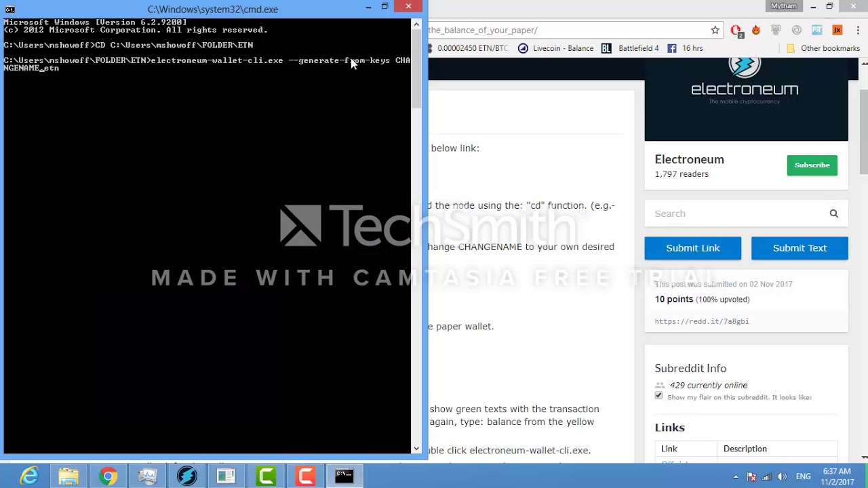Open the Electroneum wallet taskbar icon

pyautogui.click(x=186, y=476)
